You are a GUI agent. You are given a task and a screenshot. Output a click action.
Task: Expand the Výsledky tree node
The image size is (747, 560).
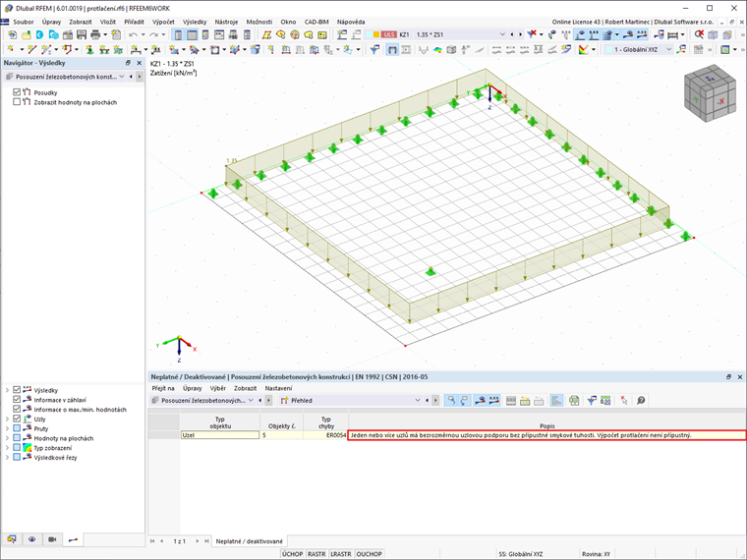point(7,390)
